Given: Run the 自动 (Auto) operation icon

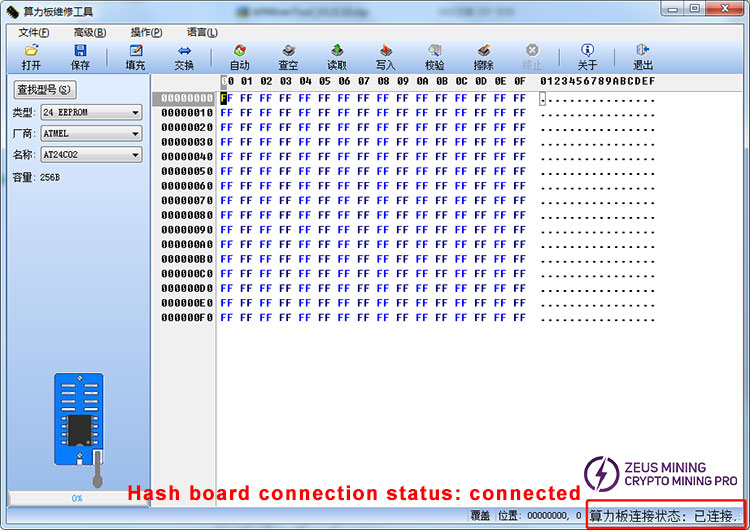Looking at the screenshot, I should point(240,51).
